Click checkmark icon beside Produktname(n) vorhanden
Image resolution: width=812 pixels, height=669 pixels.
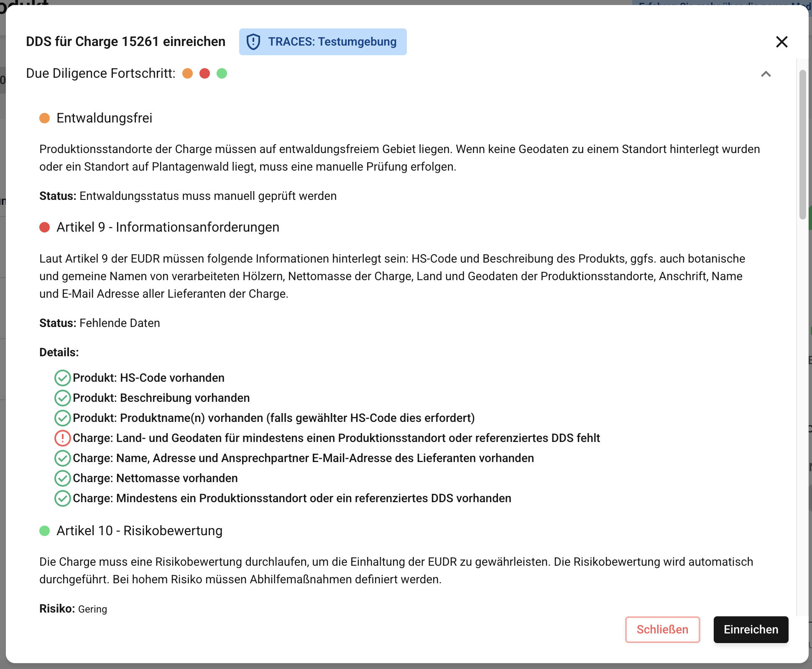click(62, 418)
